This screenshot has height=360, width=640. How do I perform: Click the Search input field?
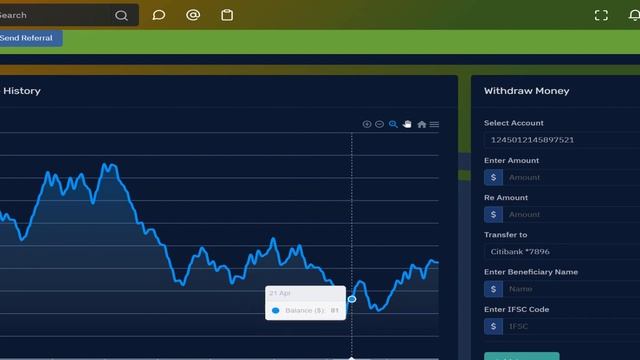pos(55,15)
